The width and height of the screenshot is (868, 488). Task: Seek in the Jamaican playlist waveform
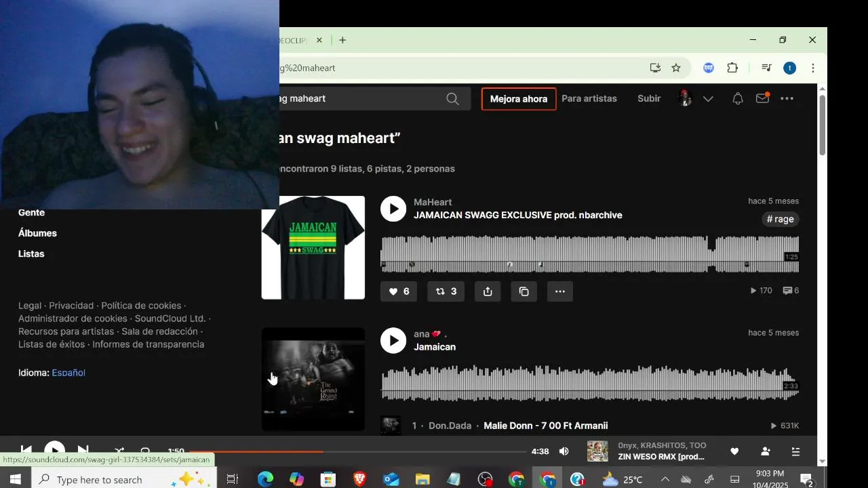[589, 384]
